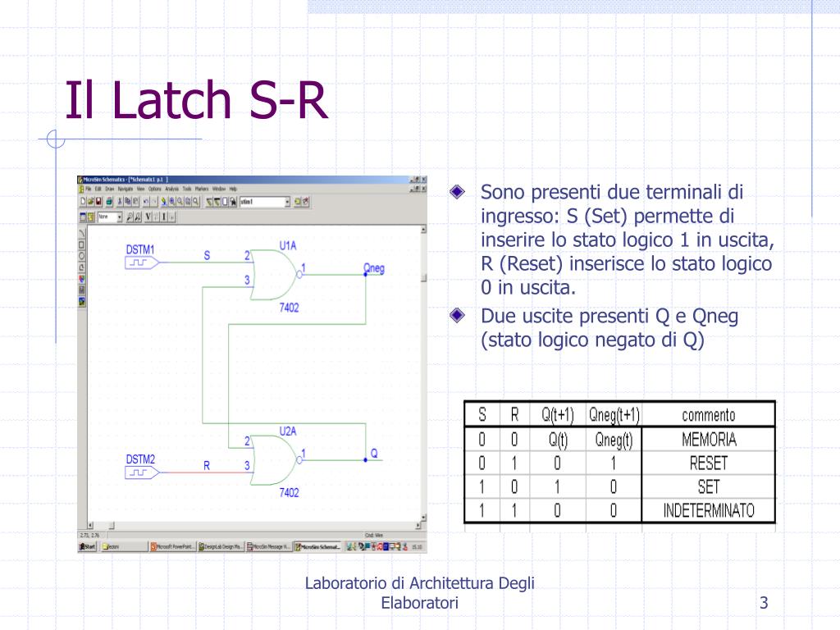Click the Cut scissors icon
The image size is (840, 630).
(x=120, y=202)
